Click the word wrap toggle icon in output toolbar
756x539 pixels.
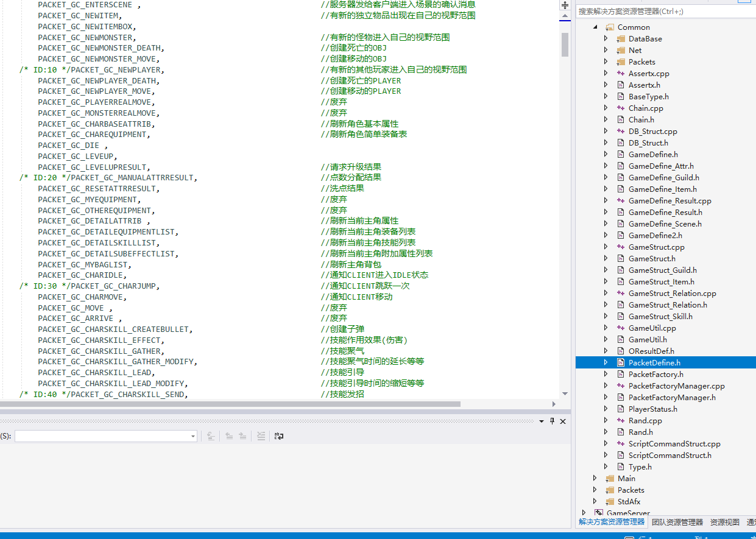pyautogui.click(x=279, y=436)
